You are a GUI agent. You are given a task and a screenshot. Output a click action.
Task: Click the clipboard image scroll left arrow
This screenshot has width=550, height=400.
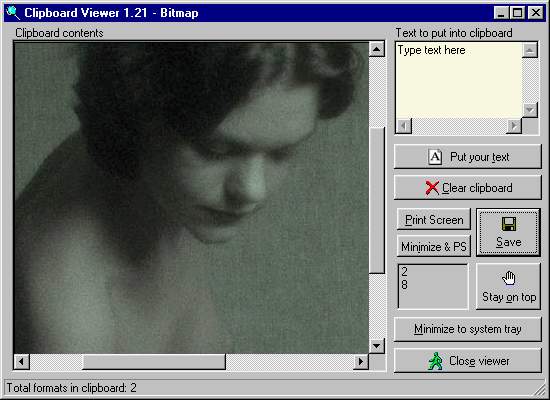[21, 361]
